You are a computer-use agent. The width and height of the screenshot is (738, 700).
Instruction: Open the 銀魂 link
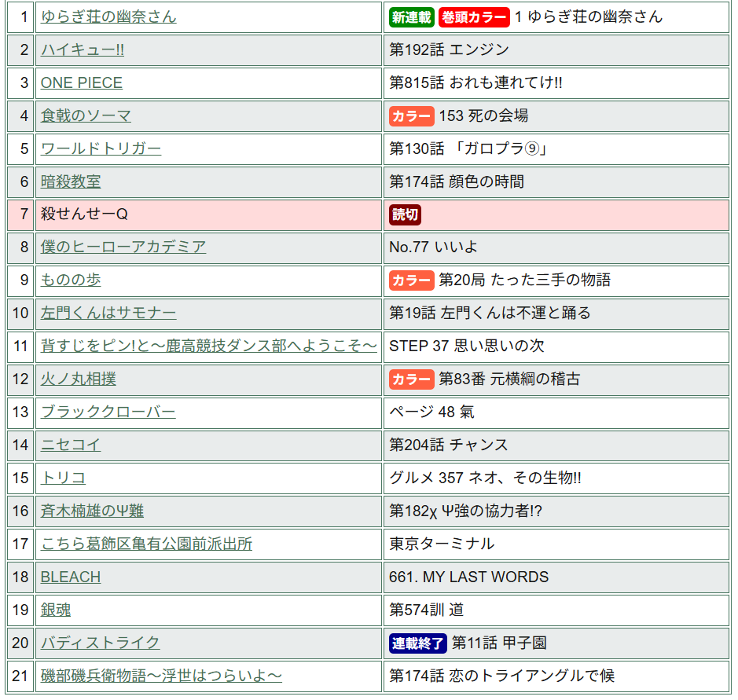(x=56, y=610)
